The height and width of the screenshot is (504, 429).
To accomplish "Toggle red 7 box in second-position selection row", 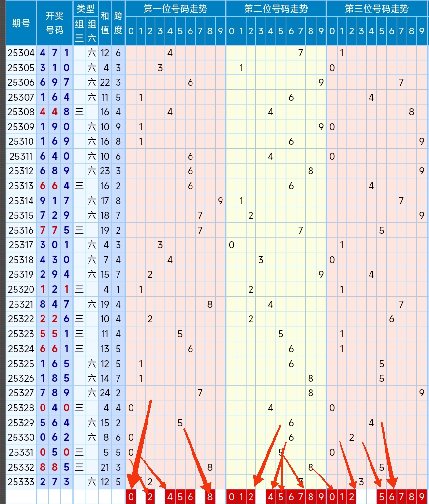I will (x=300, y=497).
